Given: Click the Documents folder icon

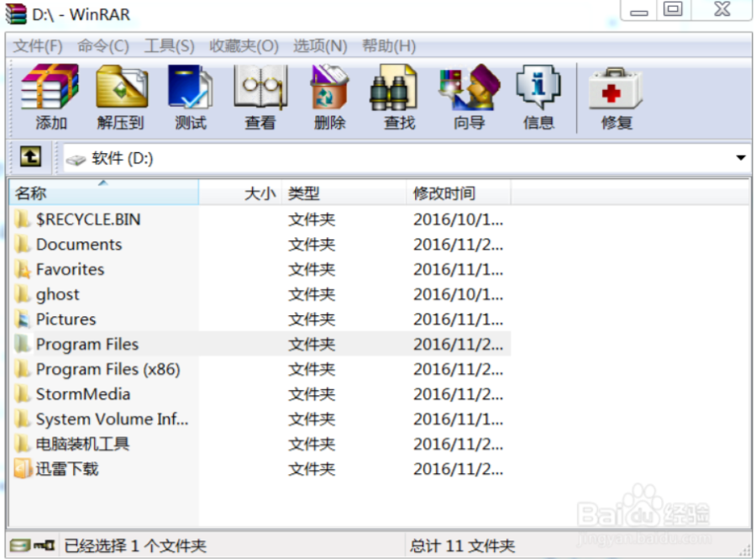Looking at the screenshot, I should [x=22, y=245].
